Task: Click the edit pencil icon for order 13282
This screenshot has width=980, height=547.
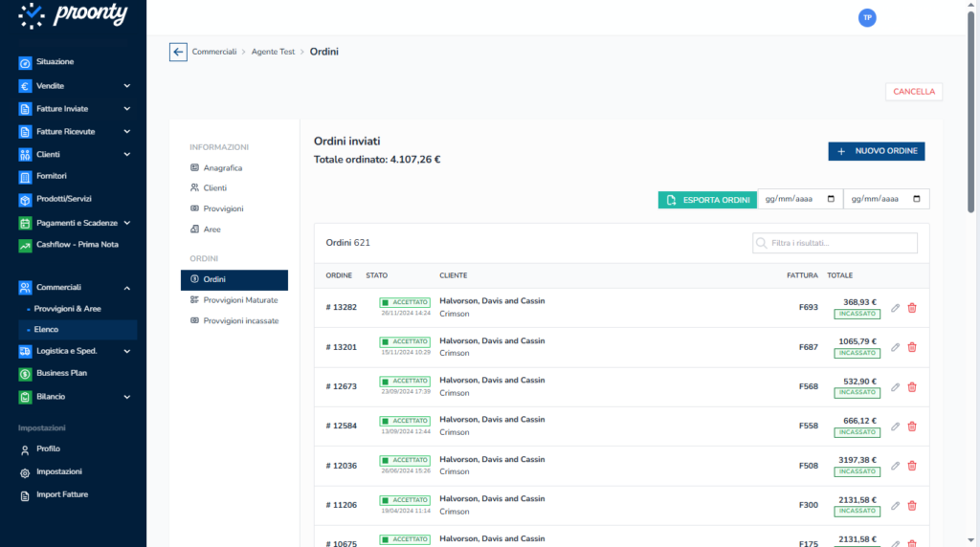Action: tap(895, 308)
